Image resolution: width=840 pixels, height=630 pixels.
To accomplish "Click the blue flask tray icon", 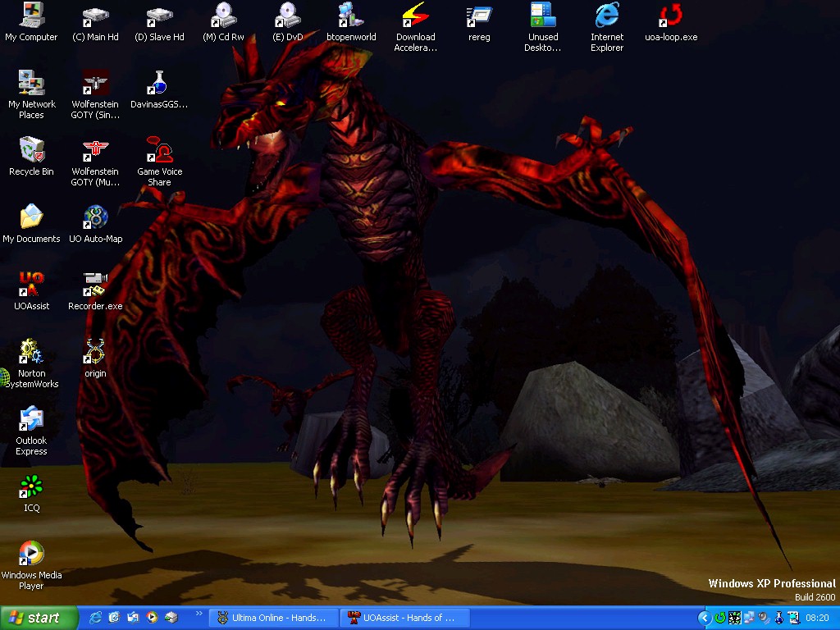I will [x=779, y=618].
